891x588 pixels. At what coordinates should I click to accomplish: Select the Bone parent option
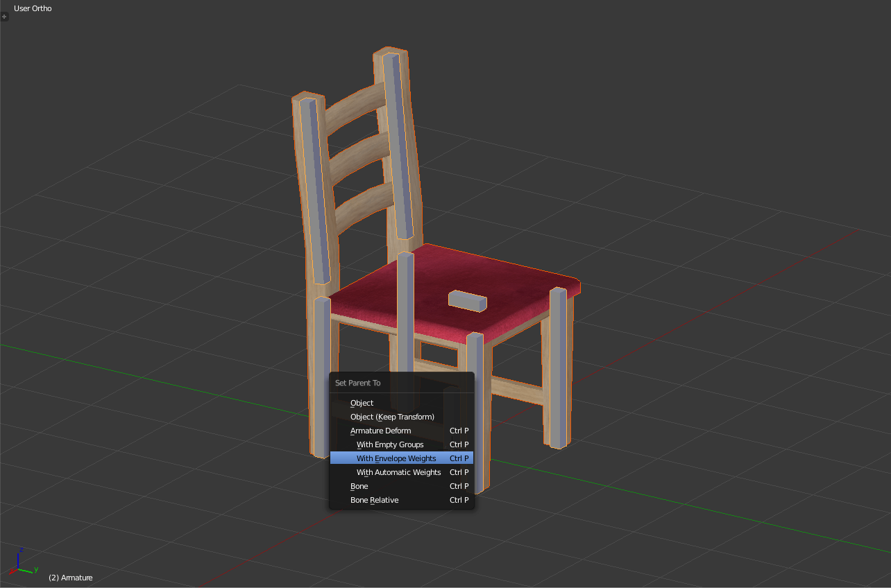(x=359, y=486)
